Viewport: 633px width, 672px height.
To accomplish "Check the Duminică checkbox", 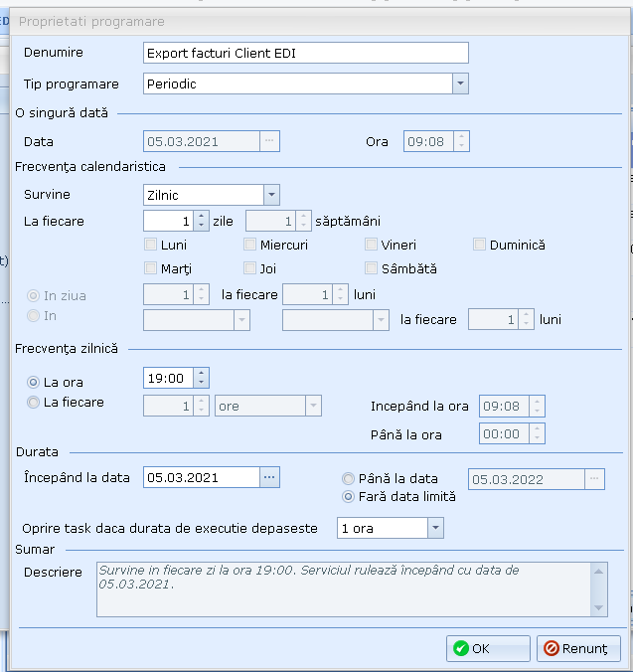I will 479,245.
